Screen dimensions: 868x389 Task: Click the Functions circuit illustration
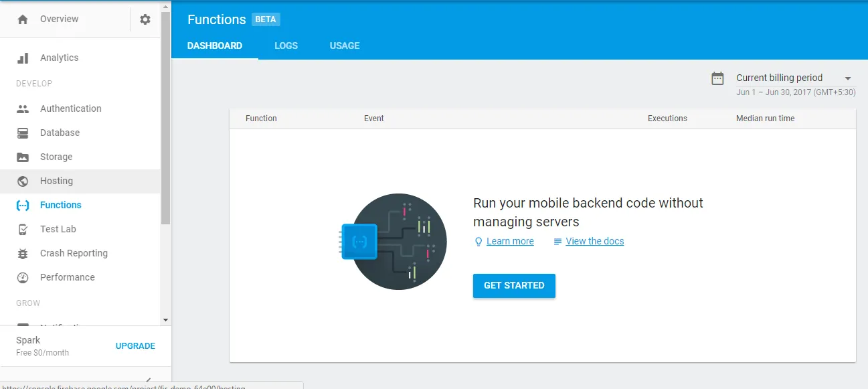pos(394,242)
